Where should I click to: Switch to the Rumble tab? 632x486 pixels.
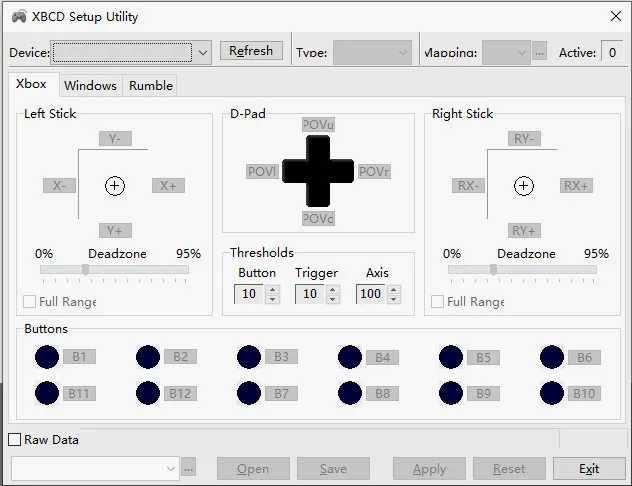tap(151, 86)
